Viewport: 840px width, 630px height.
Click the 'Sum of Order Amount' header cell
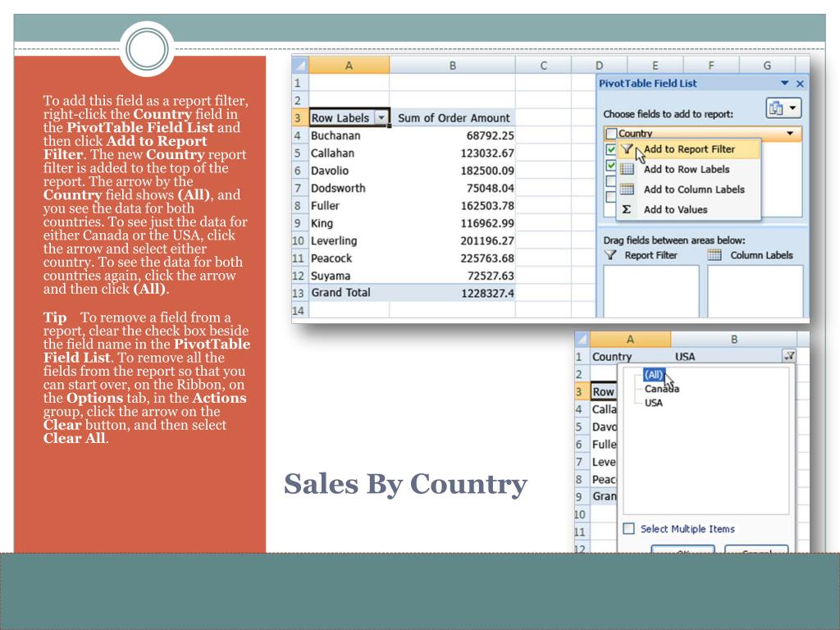pyautogui.click(x=453, y=118)
